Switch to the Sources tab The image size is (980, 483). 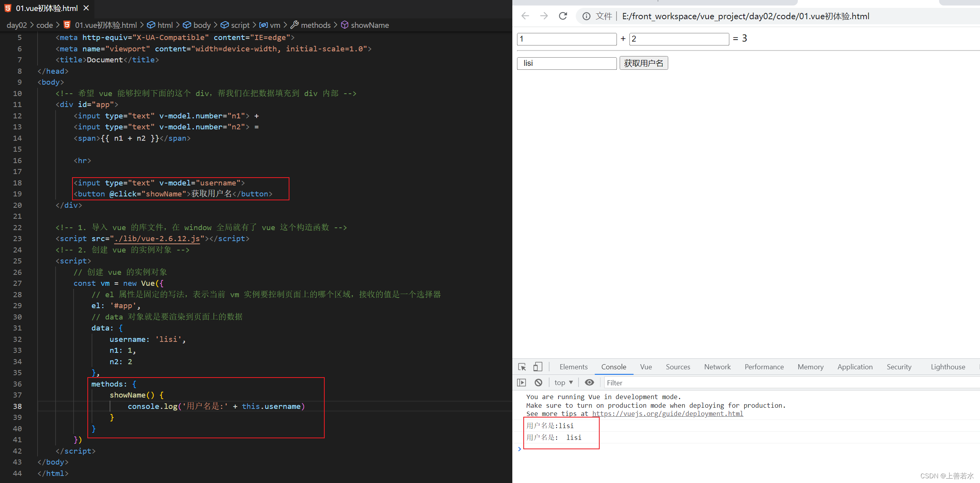(678, 367)
